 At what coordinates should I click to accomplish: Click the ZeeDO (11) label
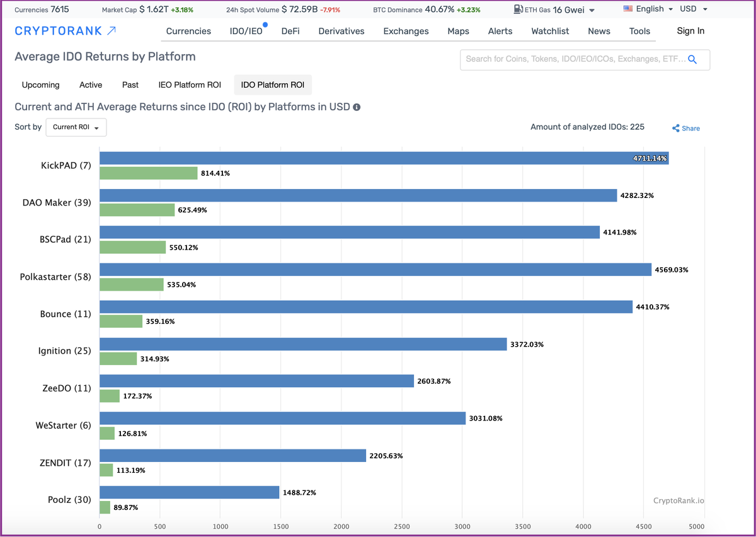[x=67, y=389]
